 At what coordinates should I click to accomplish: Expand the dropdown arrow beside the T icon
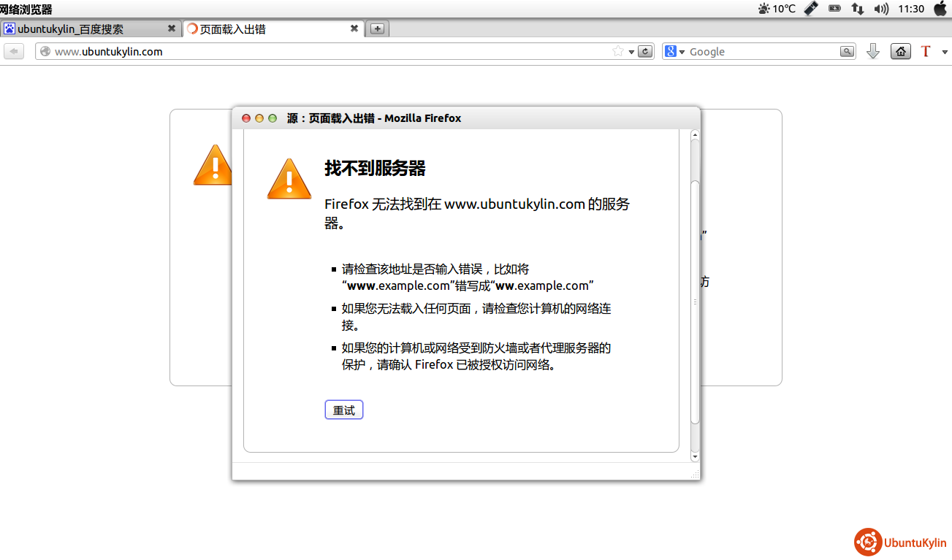[x=944, y=52]
